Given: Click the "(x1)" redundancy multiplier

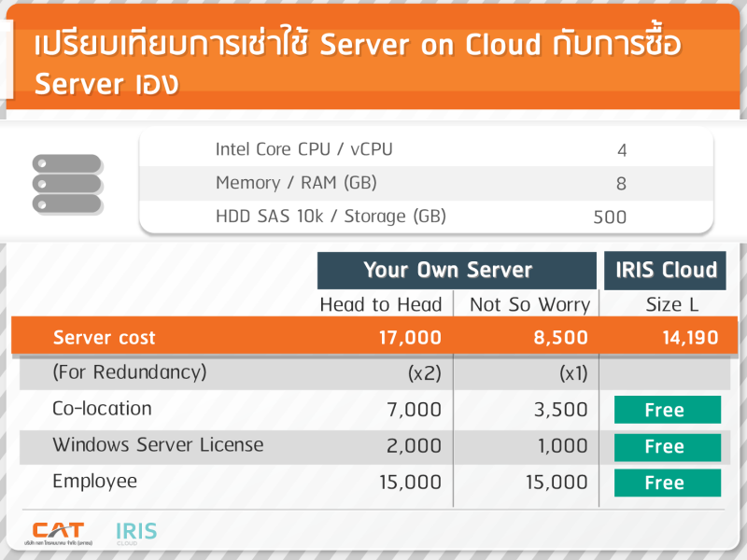Looking at the screenshot, I should [x=573, y=373].
